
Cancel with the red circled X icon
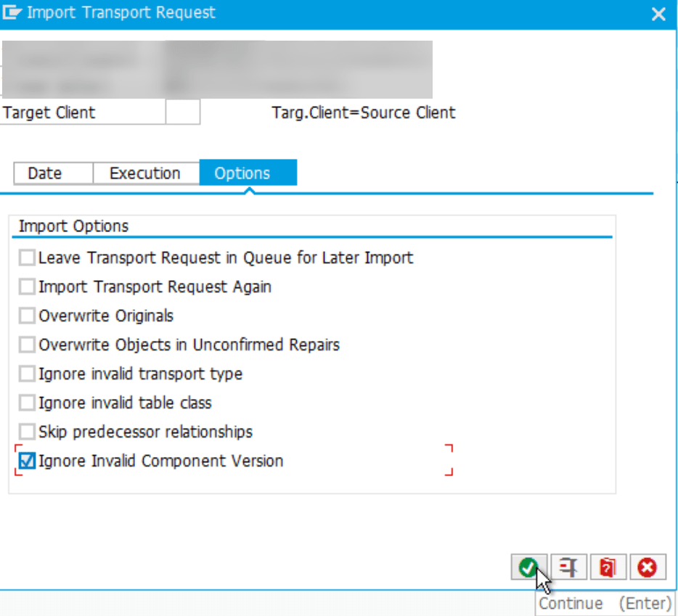[x=647, y=567]
